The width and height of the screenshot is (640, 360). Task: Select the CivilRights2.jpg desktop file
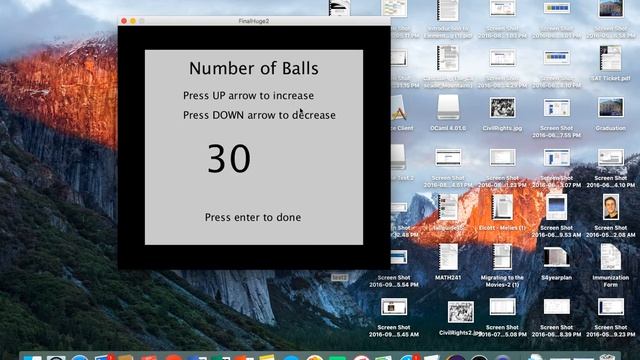coord(461,312)
